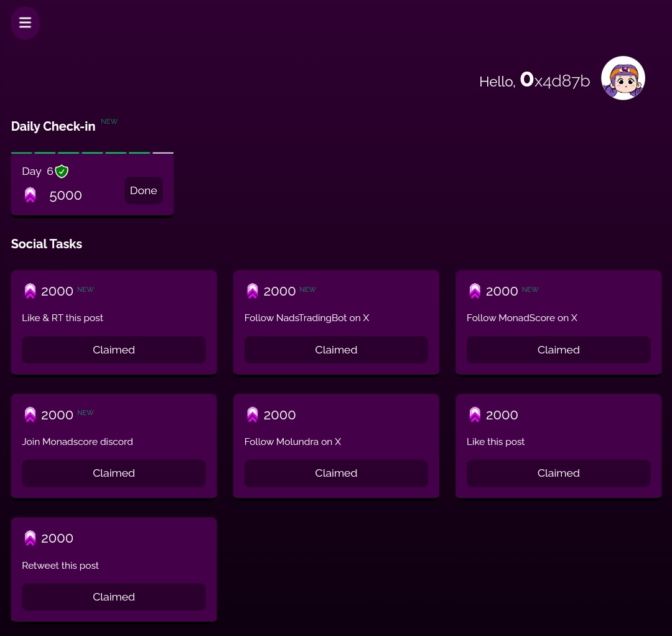Click the badge icon on the Follow NadsTradingBot card
This screenshot has height=636, width=672.
click(x=252, y=291)
